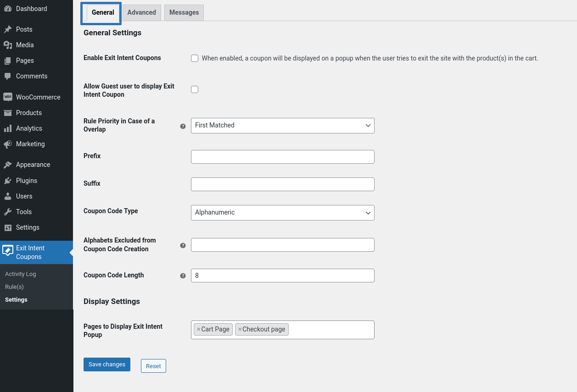Switch to the Messages tab
The image size is (577, 392).
click(184, 12)
